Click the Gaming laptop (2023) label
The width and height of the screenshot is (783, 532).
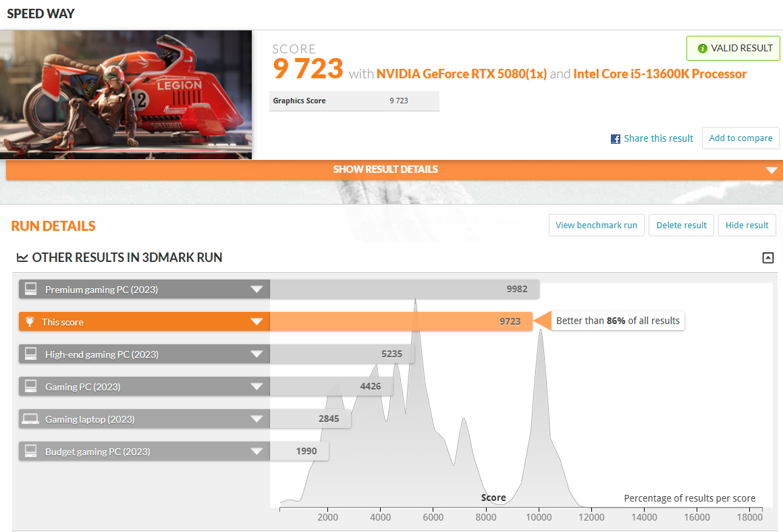click(90, 420)
